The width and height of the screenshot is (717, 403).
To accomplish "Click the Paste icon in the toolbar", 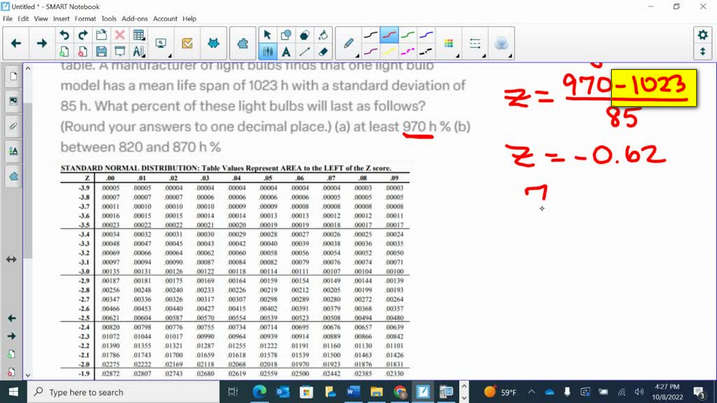I will [x=101, y=35].
